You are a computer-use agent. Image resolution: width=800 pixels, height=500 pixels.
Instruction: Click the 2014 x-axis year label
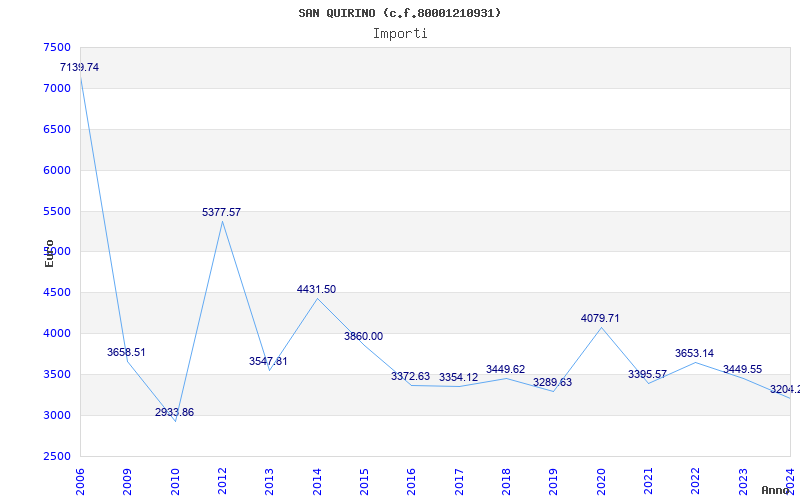(317, 482)
